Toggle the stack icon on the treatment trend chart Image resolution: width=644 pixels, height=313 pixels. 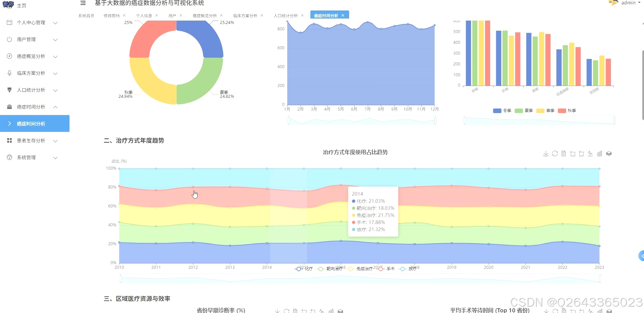pyautogui.click(x=609, y=153)
